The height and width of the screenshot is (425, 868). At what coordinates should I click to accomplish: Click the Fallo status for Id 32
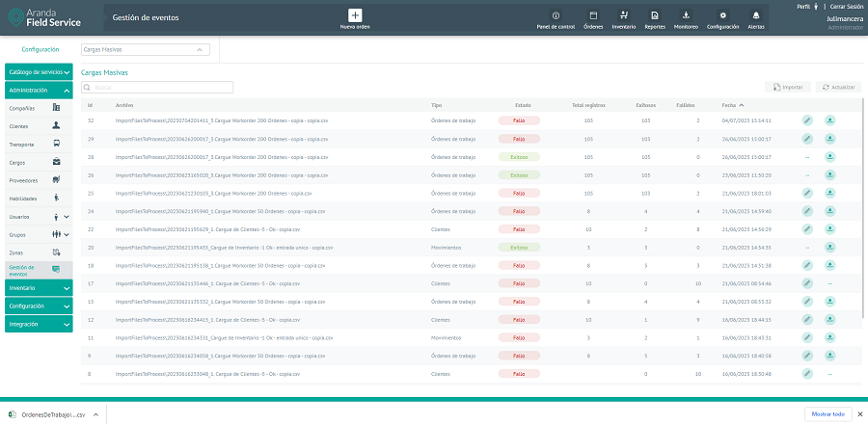[519, 120]
